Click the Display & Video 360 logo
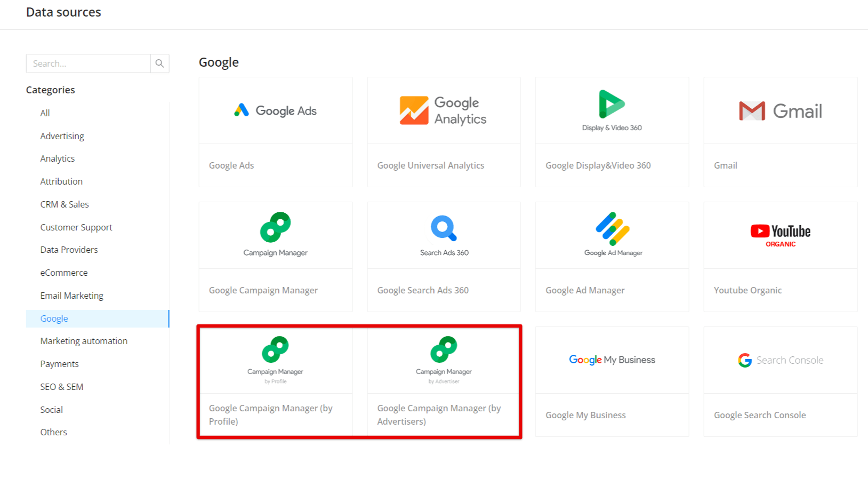Image resolution: width=868 pixels, height=478 pixels. pyautogui.click(x=612, y=110)
